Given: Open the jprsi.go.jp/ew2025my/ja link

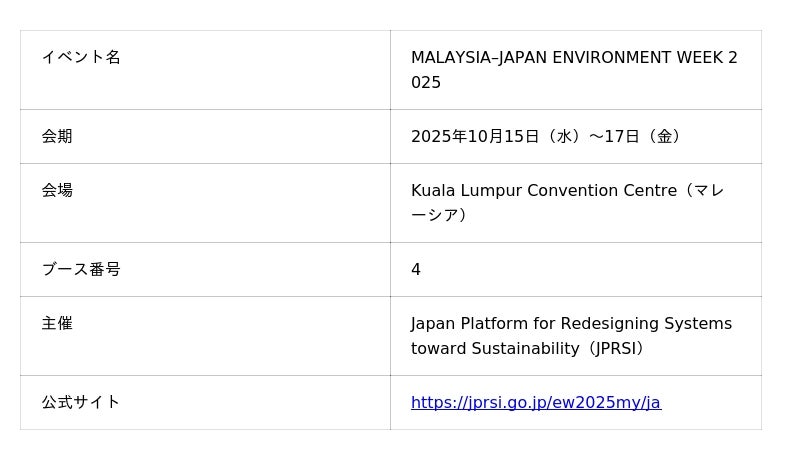Looking at the screenshot, I should (x=535, y=403).
